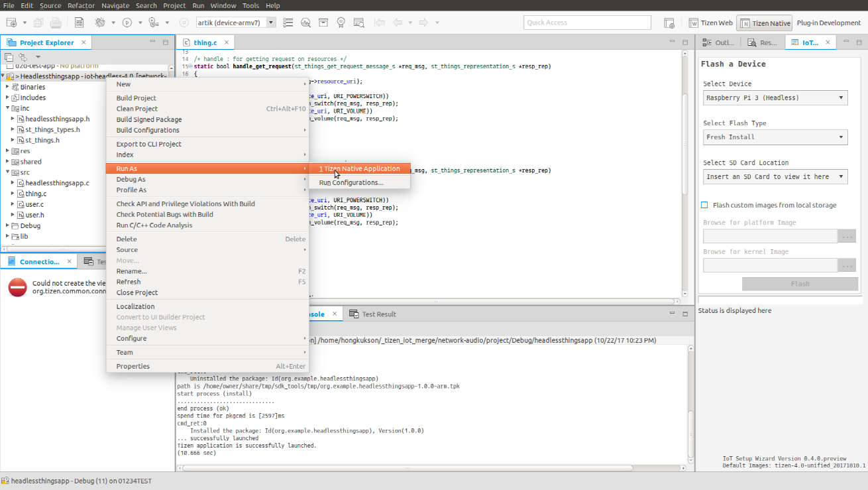Click the Collapse All icon in Project Explorer

(x=9, y=57)
